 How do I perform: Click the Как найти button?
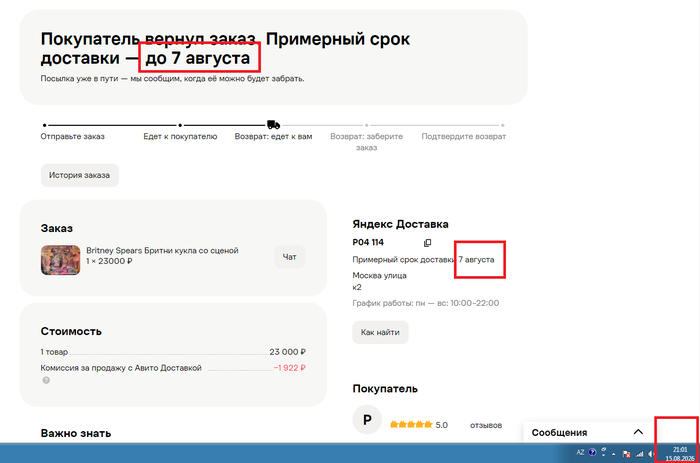pos(380,332)
